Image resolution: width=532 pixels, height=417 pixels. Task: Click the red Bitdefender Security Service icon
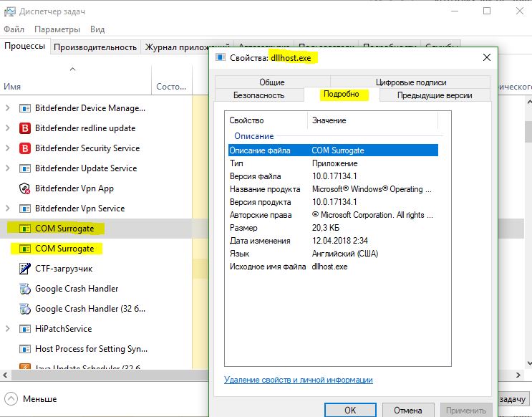(x=25, y=148)
